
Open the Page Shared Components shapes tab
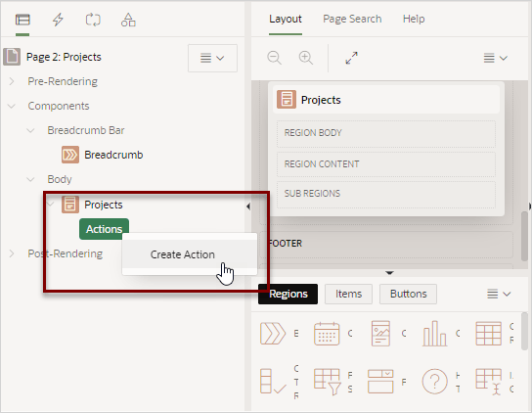pyautogui.click(x=128, y=20)
